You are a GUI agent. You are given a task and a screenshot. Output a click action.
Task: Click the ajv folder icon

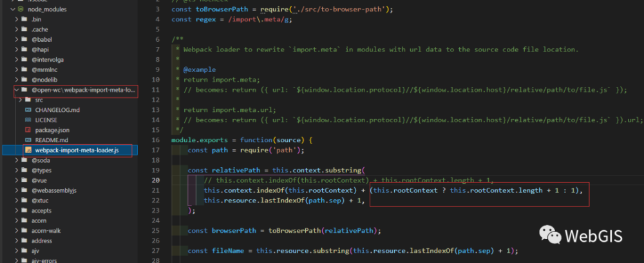[x=24, y=251]
